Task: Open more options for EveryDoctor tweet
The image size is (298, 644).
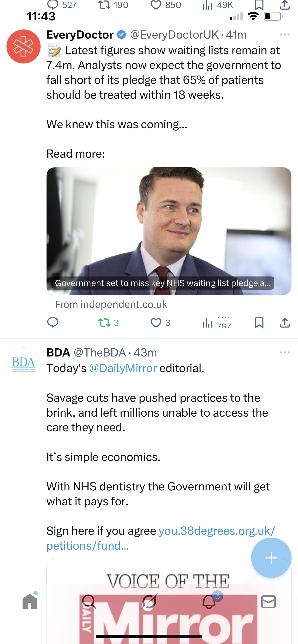Action: click(x=285, y=34)
